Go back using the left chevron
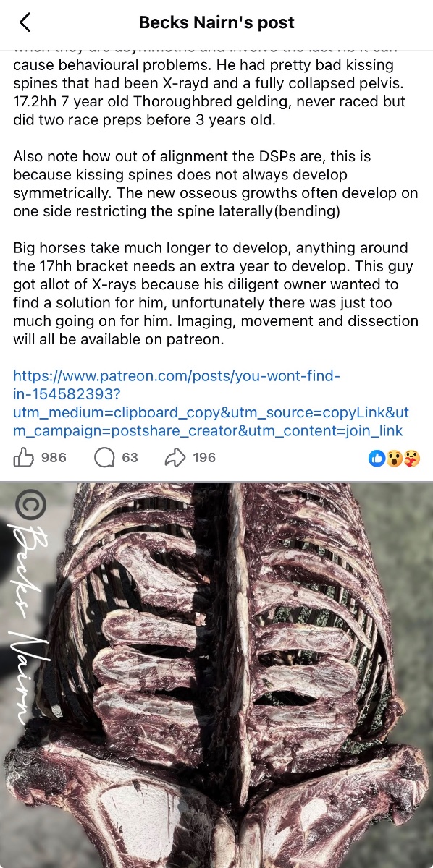 (x=25, y=22)
